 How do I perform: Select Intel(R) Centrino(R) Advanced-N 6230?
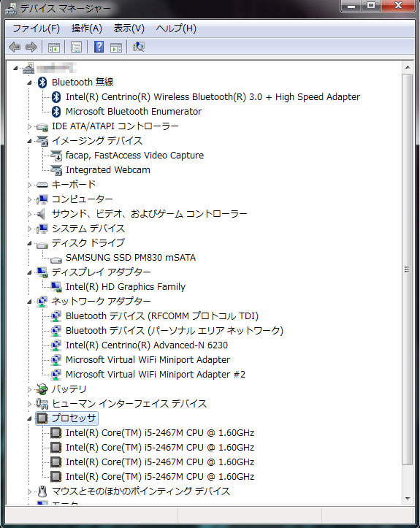(x=147, y=345)
